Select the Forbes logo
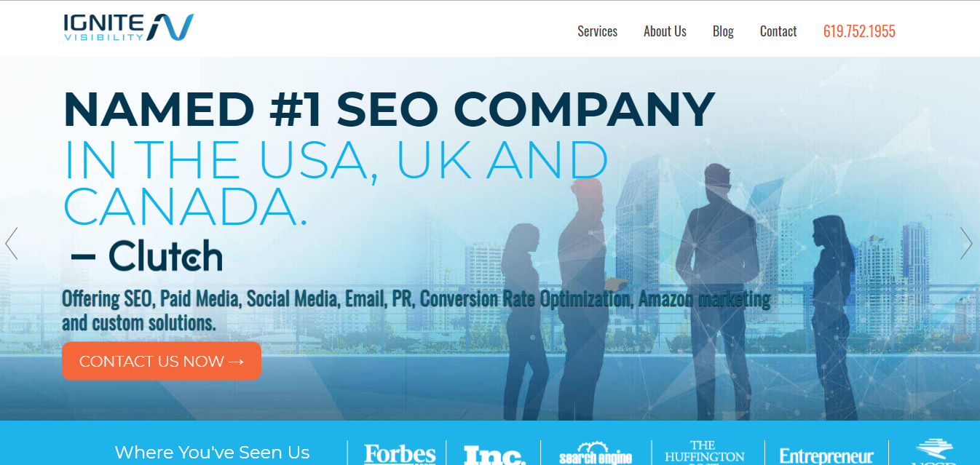The image size is (980, 465). coord(400,455)
